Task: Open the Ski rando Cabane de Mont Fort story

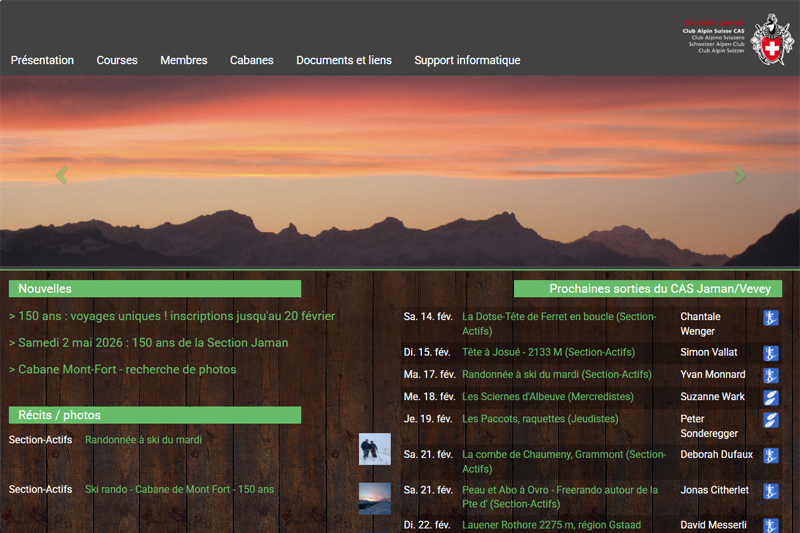Action: click(179, 489)
